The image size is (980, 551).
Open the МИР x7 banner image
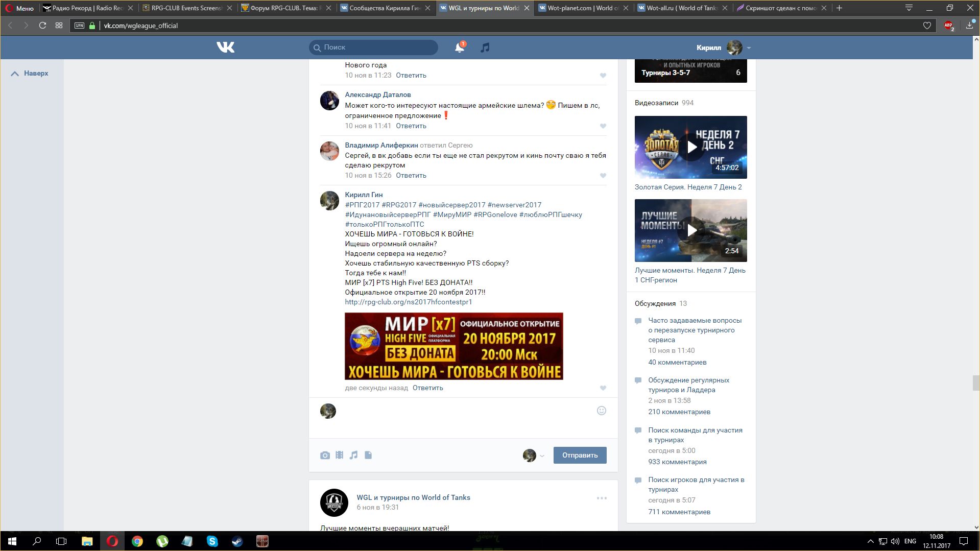(454, 346)
